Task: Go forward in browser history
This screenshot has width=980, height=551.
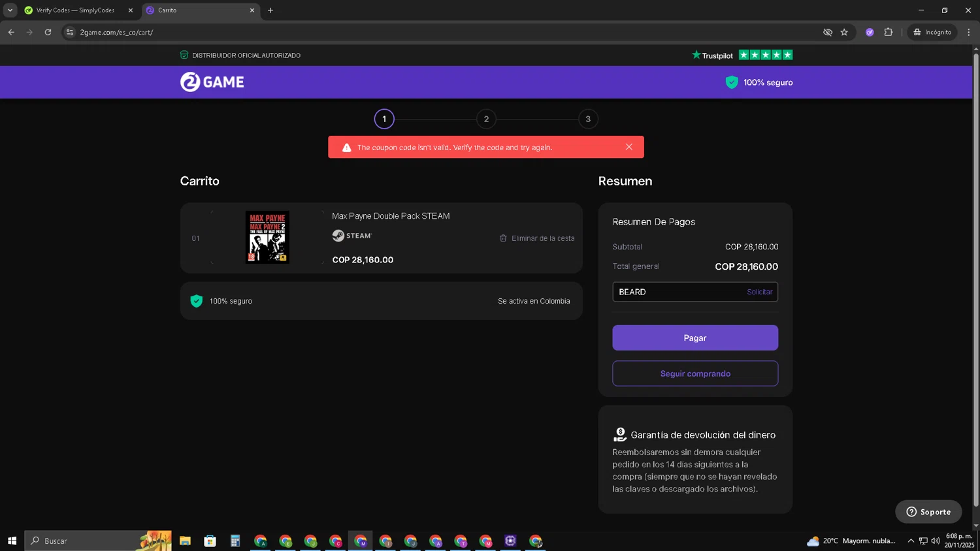Action: pos(29,32)
